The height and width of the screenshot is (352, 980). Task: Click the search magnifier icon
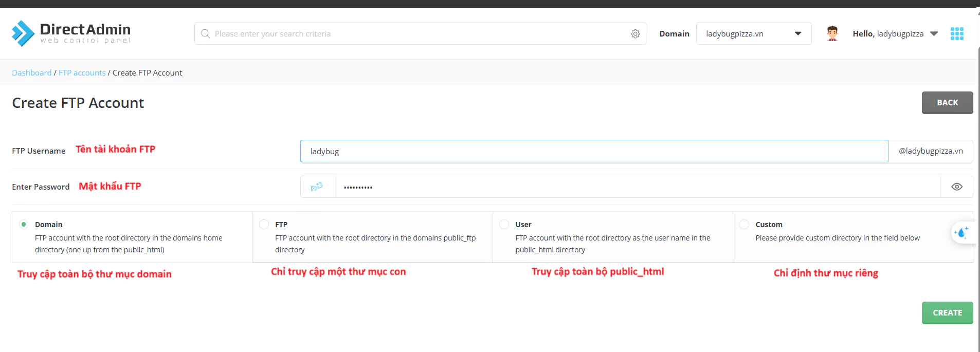(205, 33)
